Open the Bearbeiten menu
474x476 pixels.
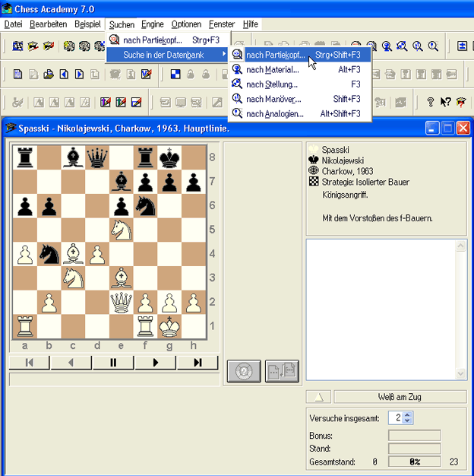pyautogui.click(x=48, y=24)
